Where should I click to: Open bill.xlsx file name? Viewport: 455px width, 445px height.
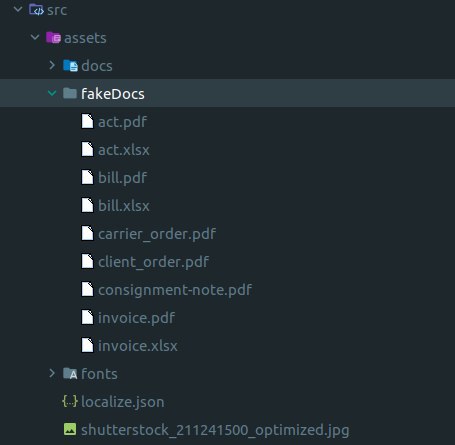tap(124, 205)
